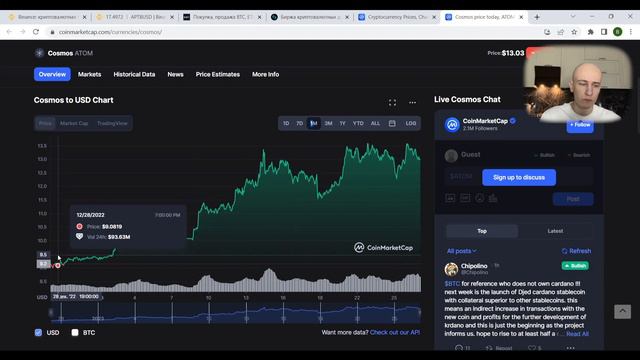Attach an image to the chat post
Image resolution: width=640 pixels, height=360 pixels.
[450, 198]
